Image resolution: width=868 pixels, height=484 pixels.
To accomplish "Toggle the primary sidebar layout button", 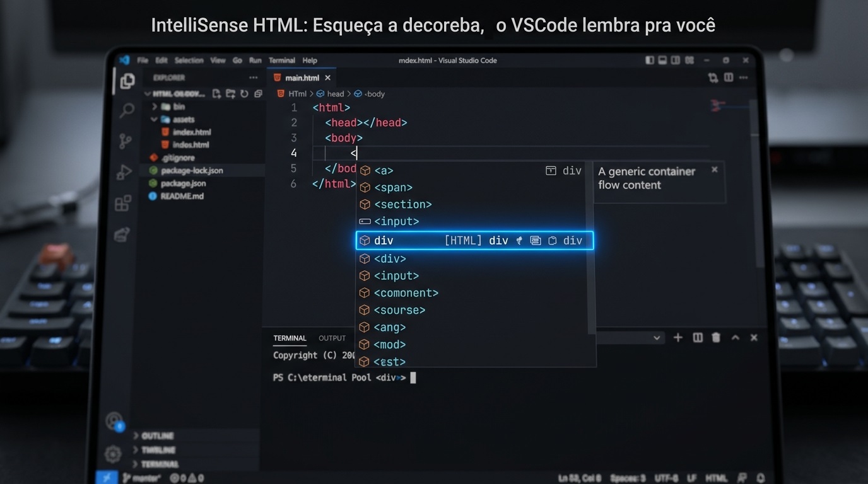I will (650, 60).
